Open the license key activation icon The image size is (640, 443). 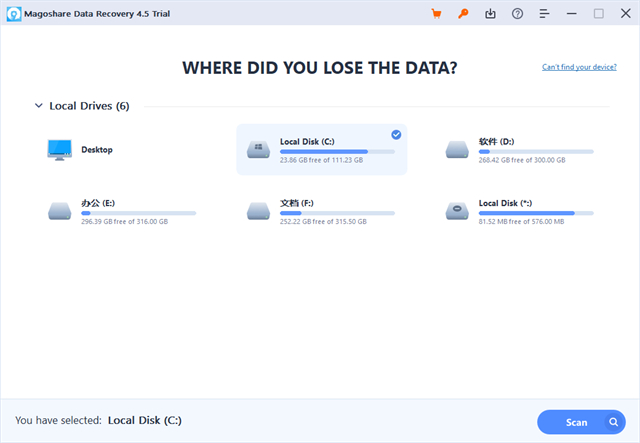[463, 14]
